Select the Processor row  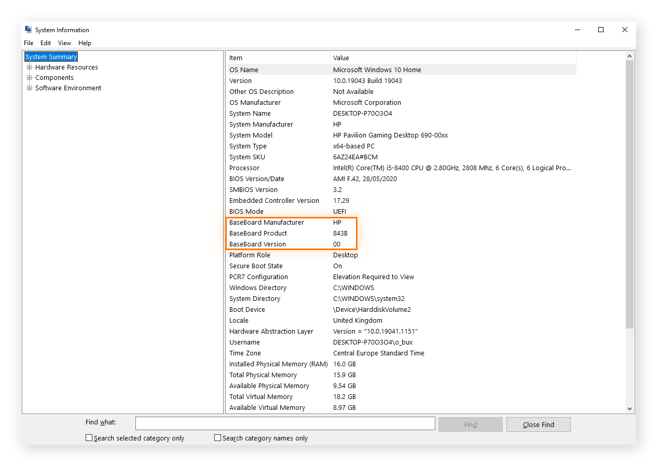pyautogui.click(x=402, y=168)
